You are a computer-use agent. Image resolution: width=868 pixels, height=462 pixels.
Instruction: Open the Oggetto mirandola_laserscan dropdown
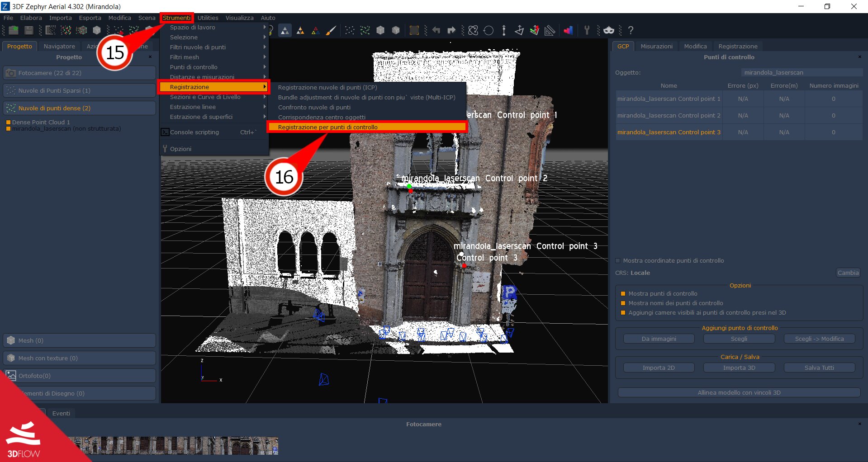802,73
